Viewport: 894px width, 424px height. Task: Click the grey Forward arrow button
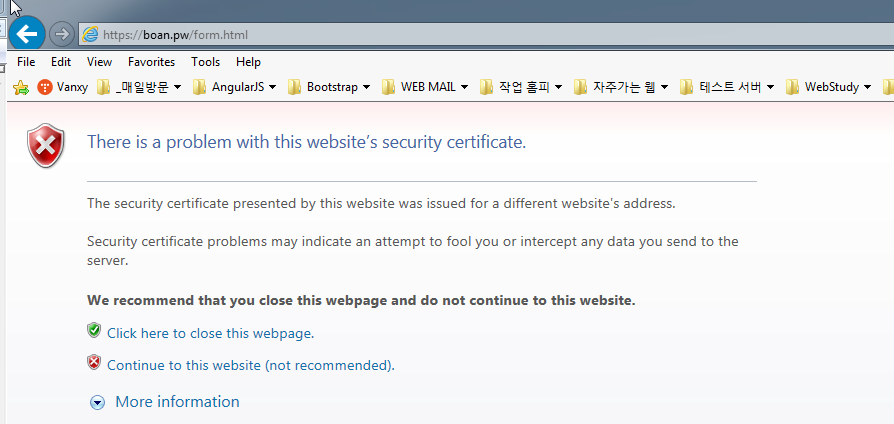[62, 34]
